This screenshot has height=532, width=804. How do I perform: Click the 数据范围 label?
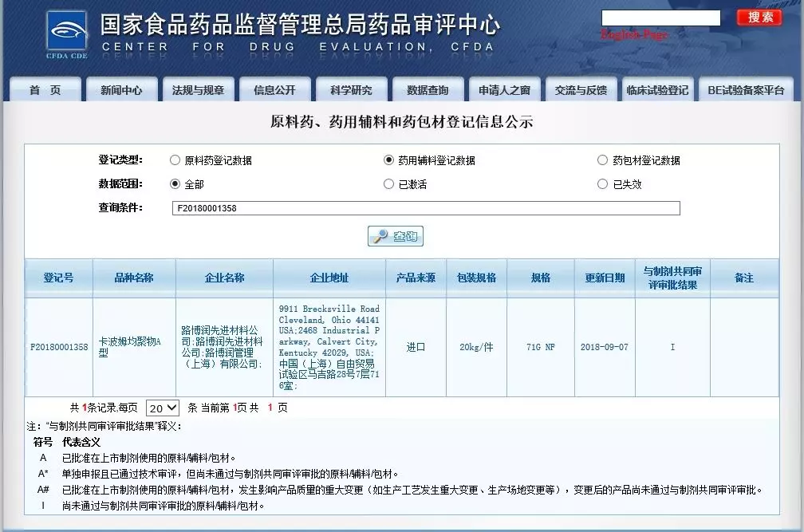click(120, 183)
